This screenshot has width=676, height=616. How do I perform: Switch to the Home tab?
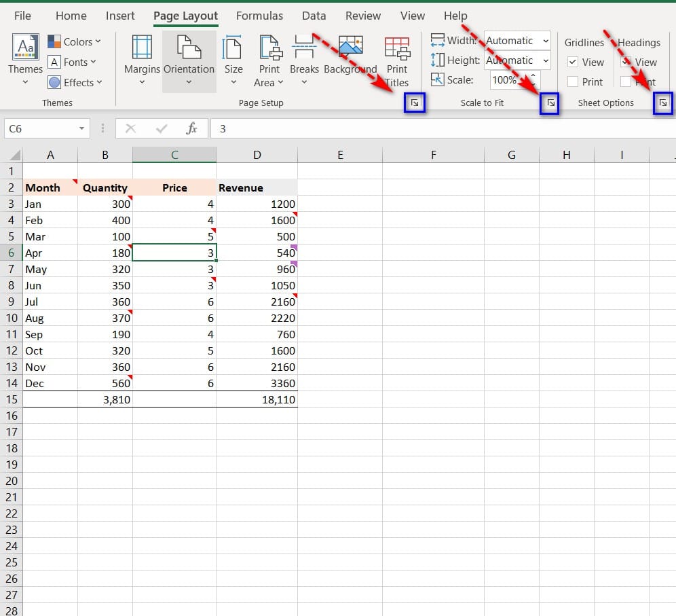(x=71, y=16)
